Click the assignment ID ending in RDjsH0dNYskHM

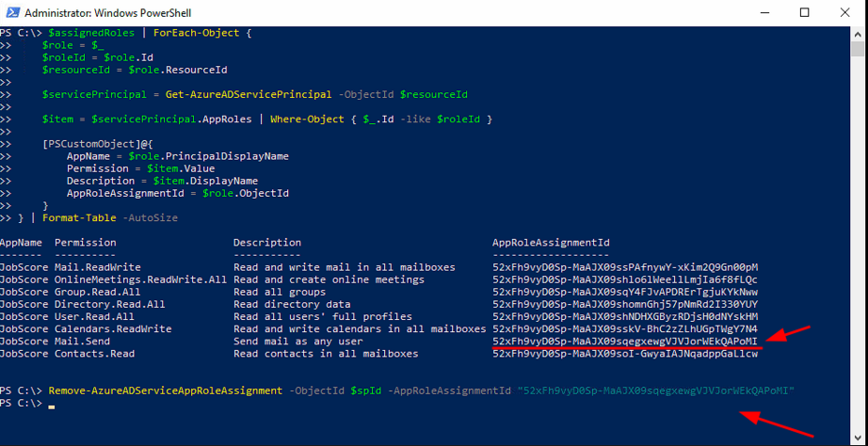[625, 316]
